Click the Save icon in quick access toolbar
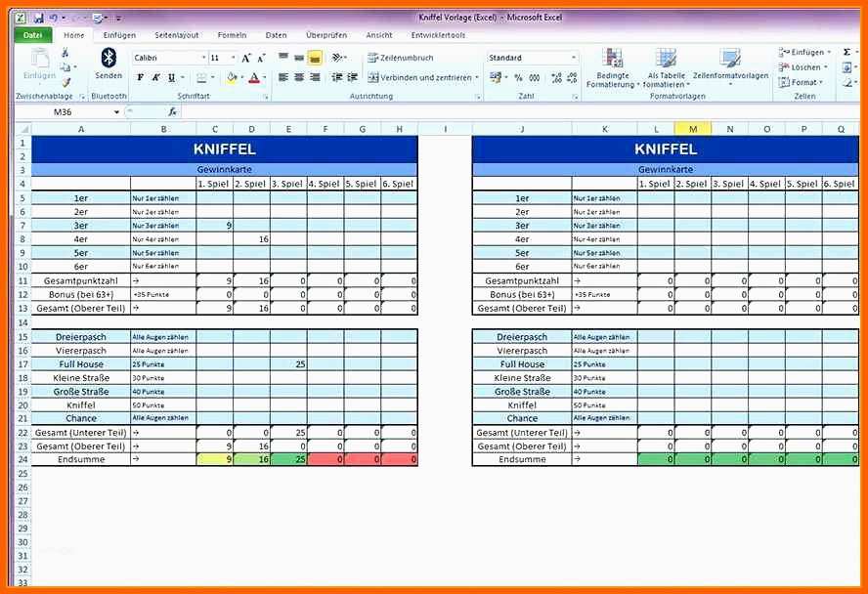Viewport: 868px width, 594px height. point(38,18)
